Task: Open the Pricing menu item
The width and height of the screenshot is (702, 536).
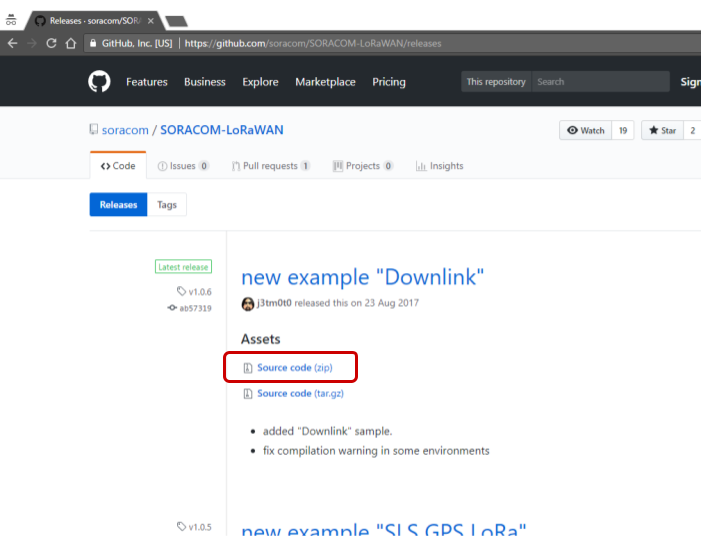Action: tap(389, 82)
